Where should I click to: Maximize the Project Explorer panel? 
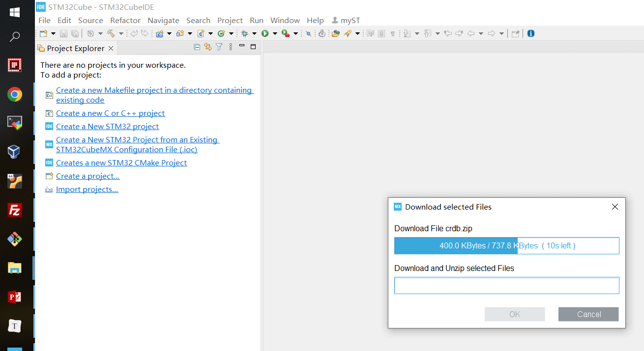[253, 47]
